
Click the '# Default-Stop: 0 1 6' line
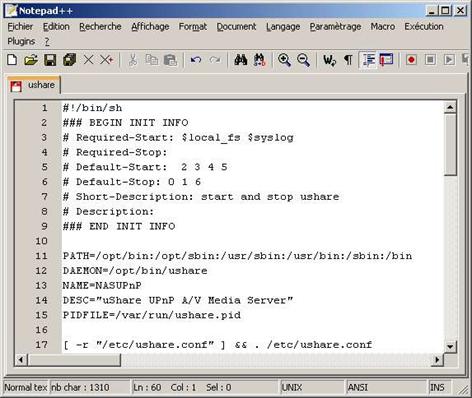[x=132, y=182]
